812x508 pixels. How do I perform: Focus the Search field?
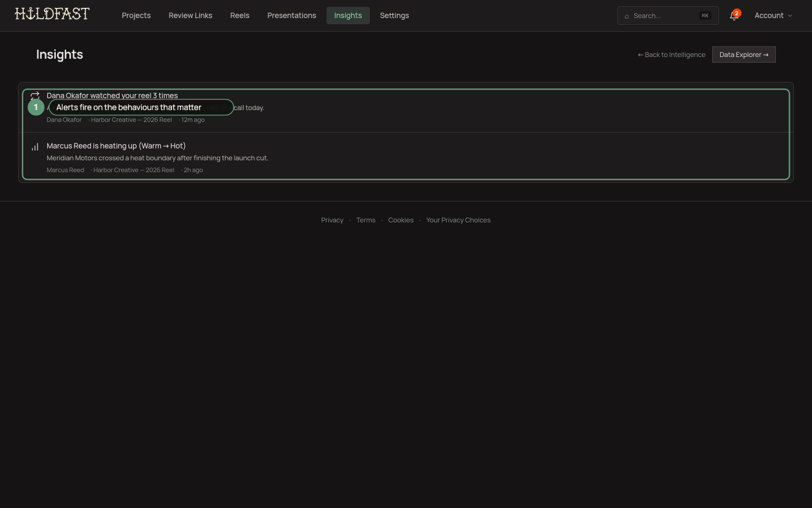(x=668, y=16)
